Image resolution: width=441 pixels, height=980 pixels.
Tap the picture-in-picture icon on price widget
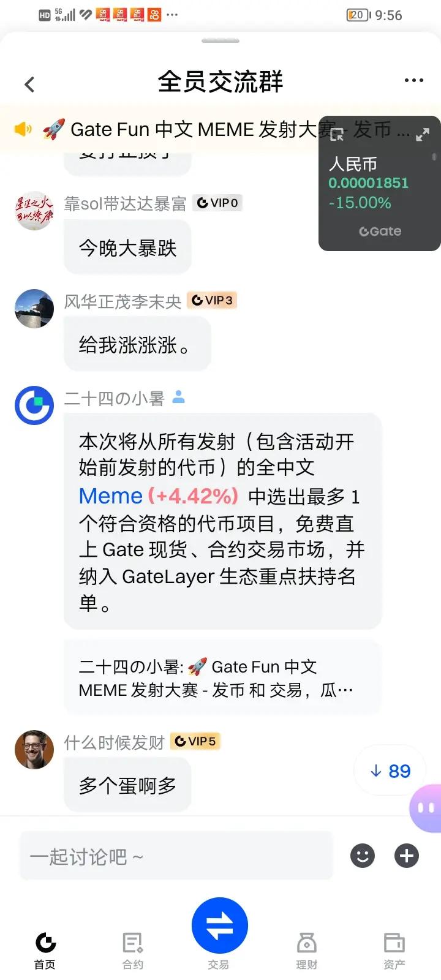[337, 135]
